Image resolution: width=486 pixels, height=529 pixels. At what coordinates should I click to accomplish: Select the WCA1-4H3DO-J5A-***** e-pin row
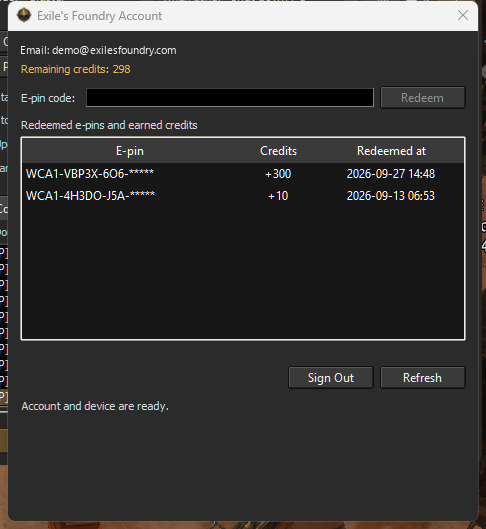243,196
